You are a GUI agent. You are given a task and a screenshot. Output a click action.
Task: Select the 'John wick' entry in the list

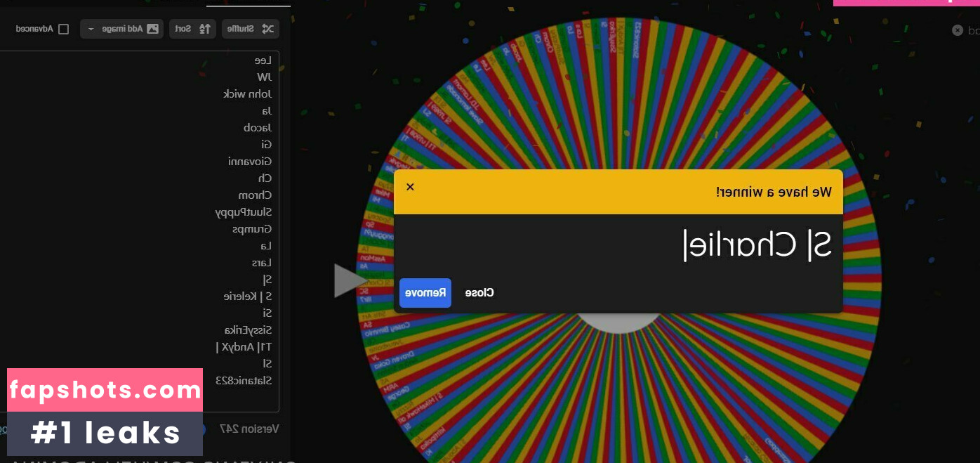click(247, 93)
